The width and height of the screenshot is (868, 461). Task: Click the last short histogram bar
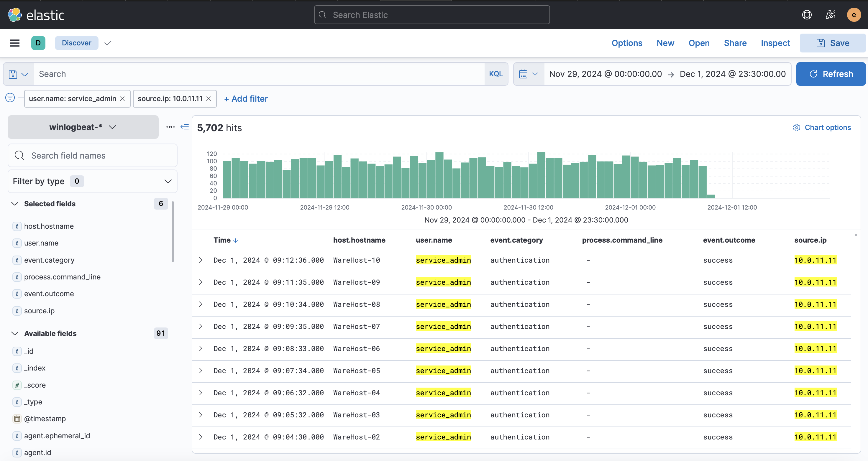point(711,196)
